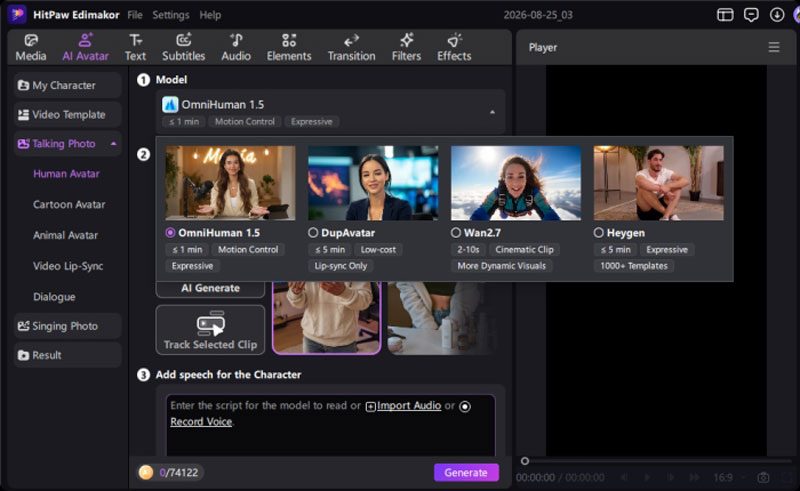Open the Settings menu

click(170, 15)
